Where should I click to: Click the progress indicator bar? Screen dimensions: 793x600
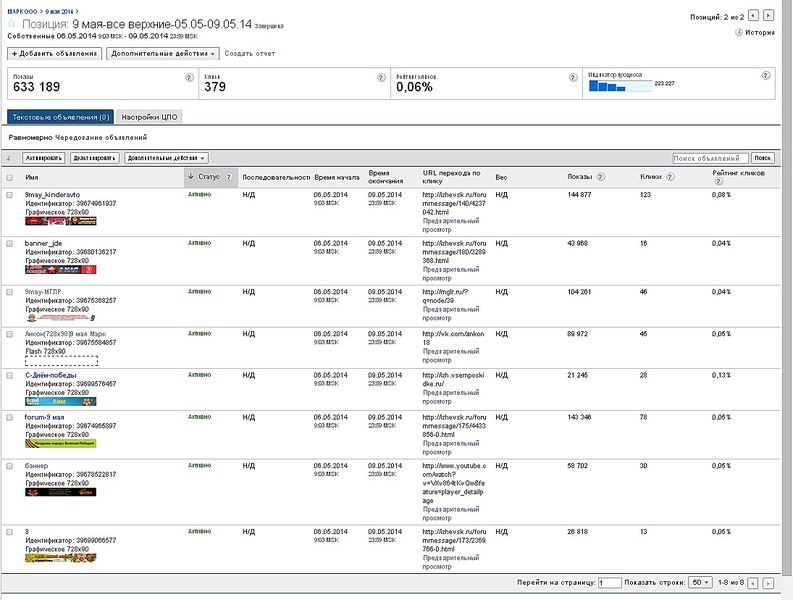click(x=620, y=86)
